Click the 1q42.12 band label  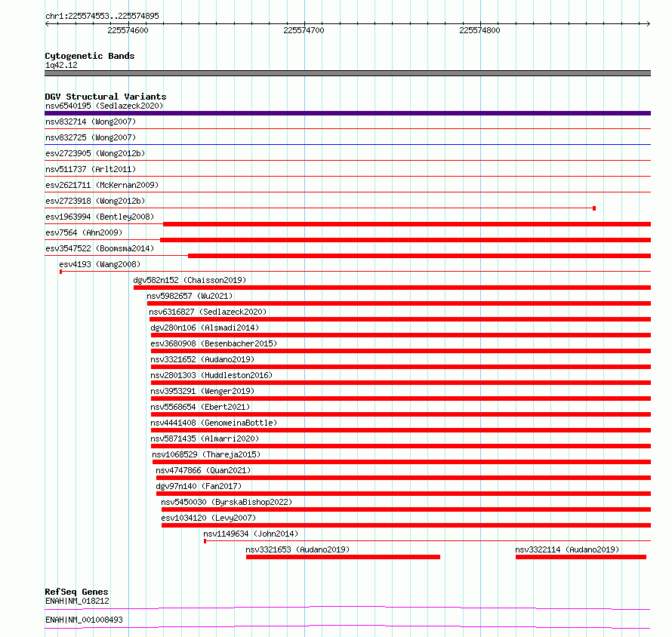coord(61,65)
